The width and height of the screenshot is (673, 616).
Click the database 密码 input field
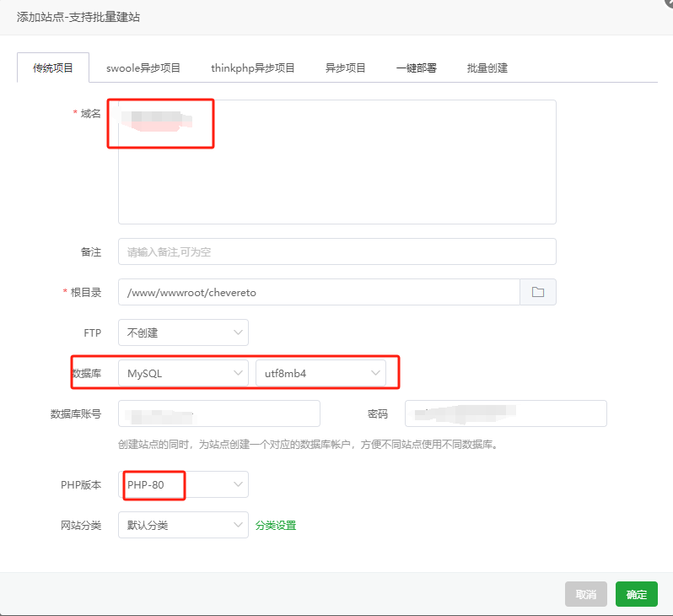coord(506,413)
